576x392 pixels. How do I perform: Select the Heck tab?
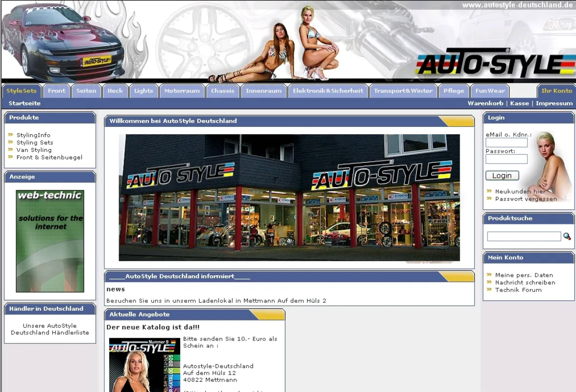tap(116, 91)
